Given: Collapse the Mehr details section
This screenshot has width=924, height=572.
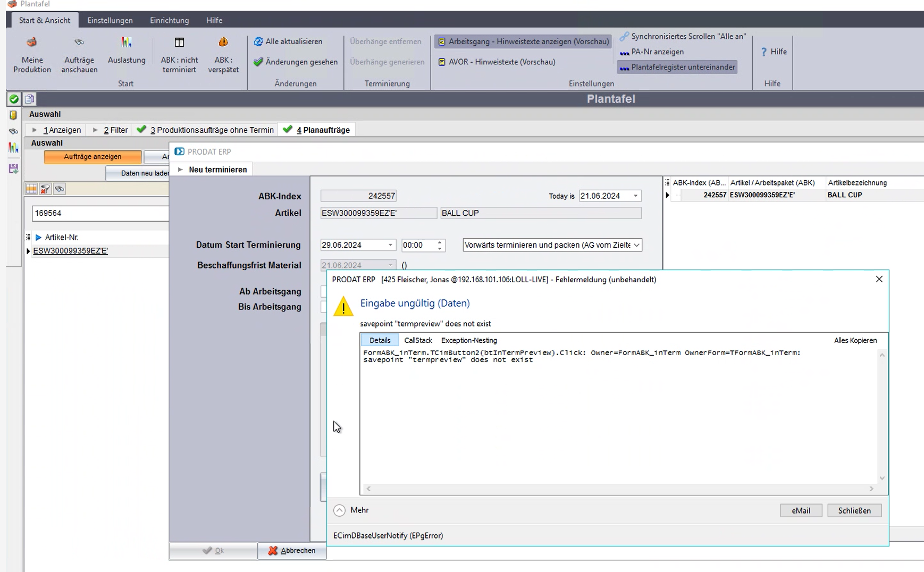Looking at the screenshot, I should pyautogui.click(x=339, y=510).
